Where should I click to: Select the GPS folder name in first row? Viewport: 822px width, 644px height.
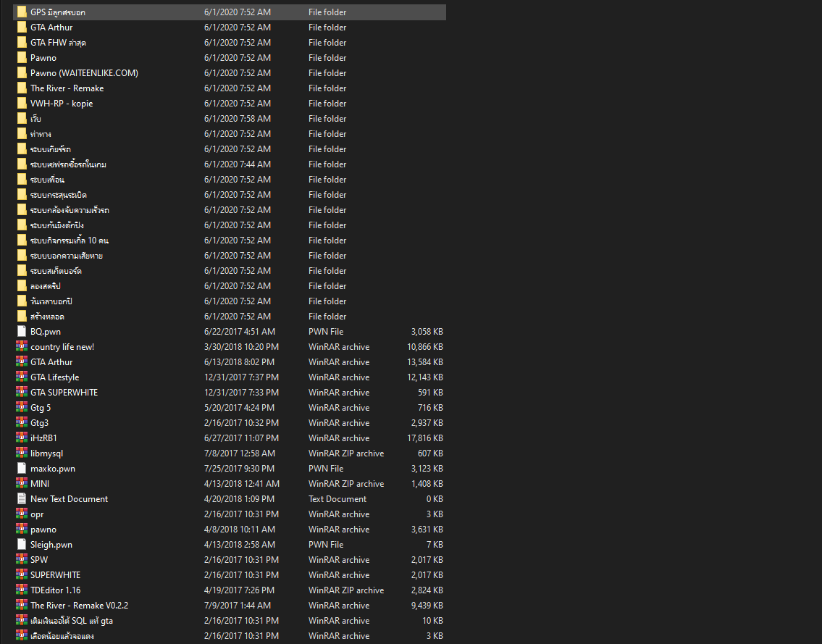tap(58, 12)
